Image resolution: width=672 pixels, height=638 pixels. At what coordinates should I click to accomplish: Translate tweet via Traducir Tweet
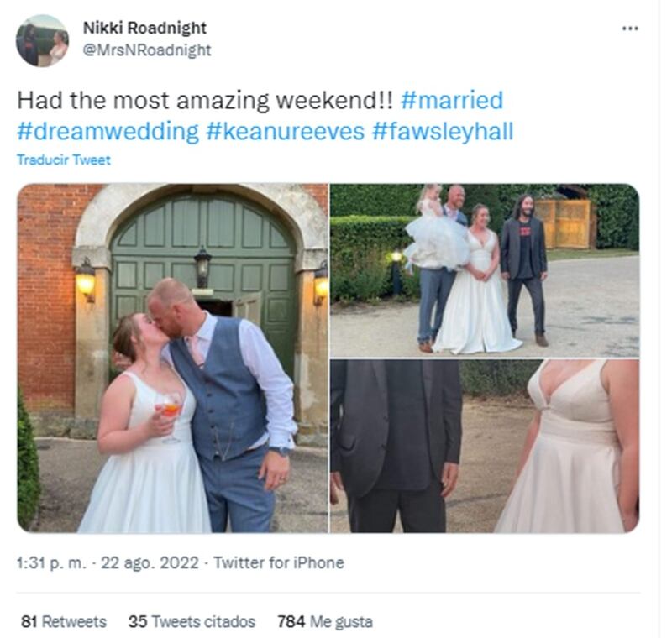[64, 159]
